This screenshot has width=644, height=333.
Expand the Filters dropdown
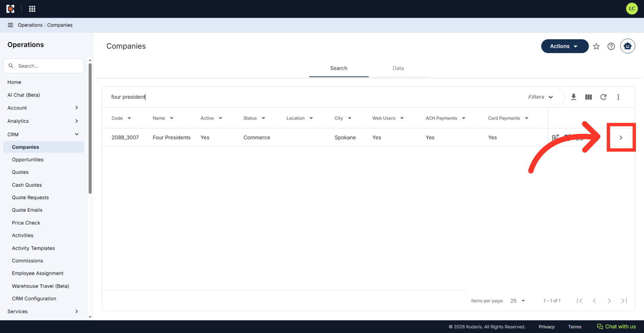tap(540, 97)
